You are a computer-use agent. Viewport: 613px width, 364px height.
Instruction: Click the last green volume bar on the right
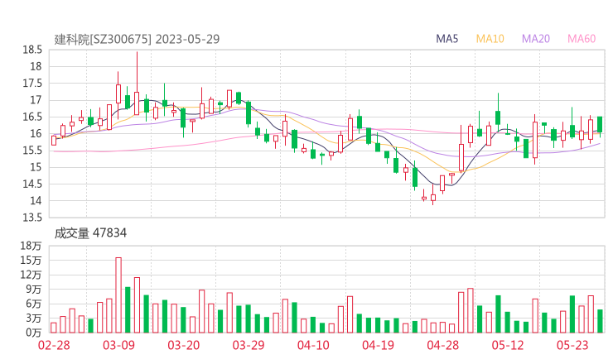pyautogui.click(x=600, y=321)
